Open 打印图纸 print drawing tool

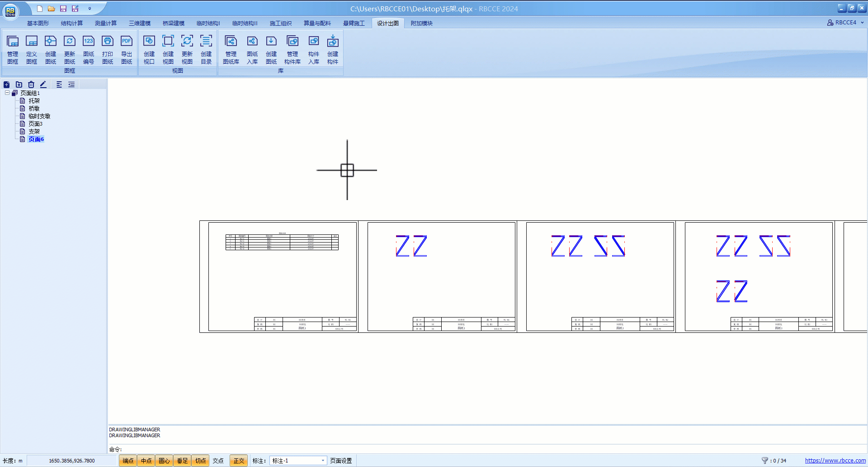pyautogui.click(x=108, y=49)
